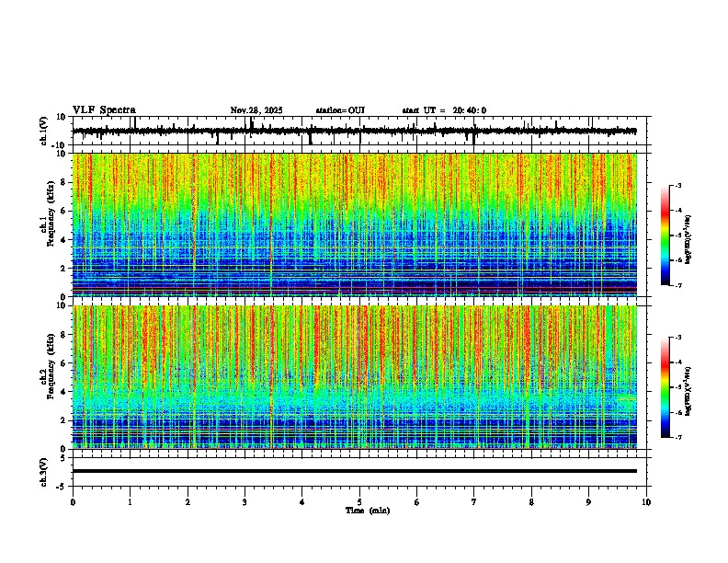Select the ch.1 "Frequency (kHz)" axis label
This screenshot has width=728, height=563.
pyautogui.click(x=51, y=215)
